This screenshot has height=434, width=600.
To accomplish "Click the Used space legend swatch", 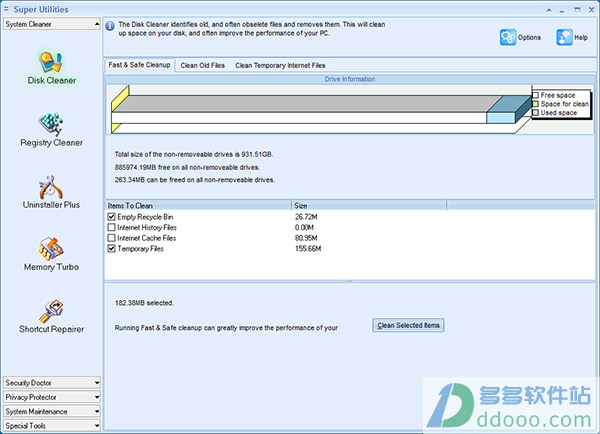I will pos(536,113).
